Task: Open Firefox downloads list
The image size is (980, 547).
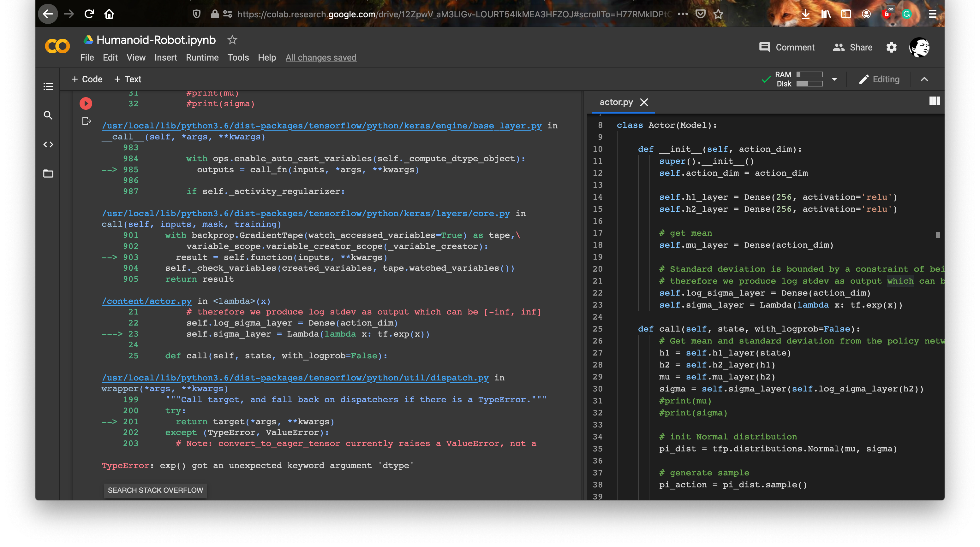Action: pos(805,14)
